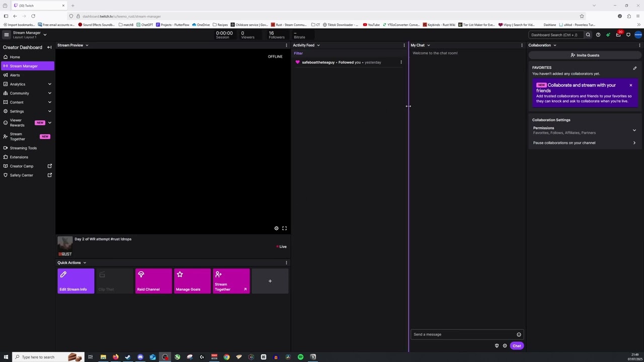The height and width of the screenshot is (362, 644).
Task: Open chat shield mode icon
Action: tap(497, 346)
